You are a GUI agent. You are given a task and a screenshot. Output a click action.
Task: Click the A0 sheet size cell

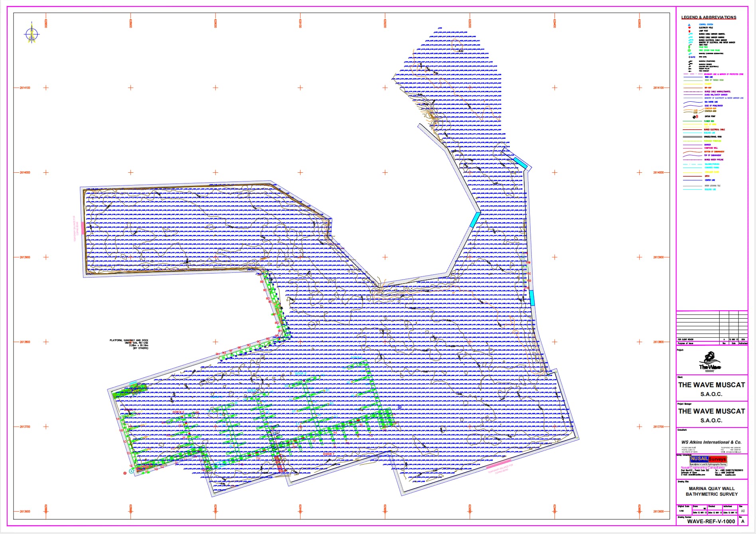pos(743,510)
